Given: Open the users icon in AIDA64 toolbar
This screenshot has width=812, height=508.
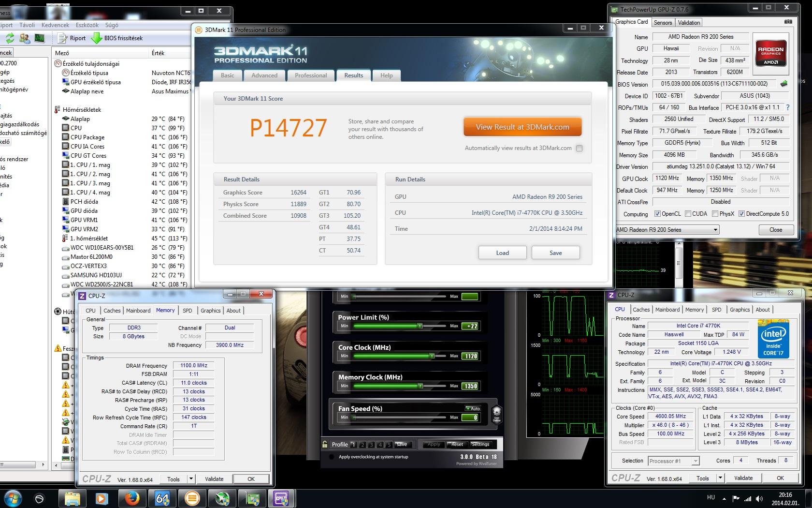Looking at the screenshot, I should (24, 38).
